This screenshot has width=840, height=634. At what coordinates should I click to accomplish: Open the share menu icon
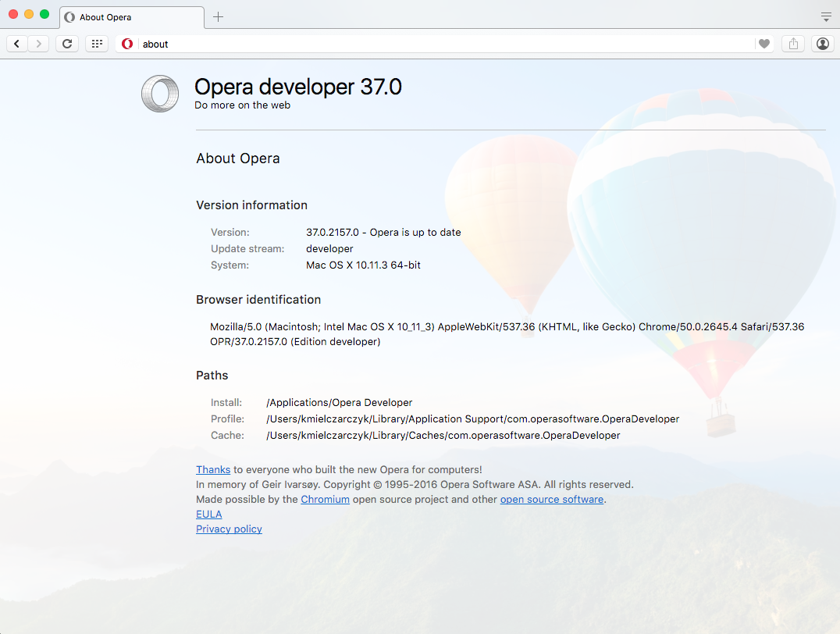(x=792, y=43)
